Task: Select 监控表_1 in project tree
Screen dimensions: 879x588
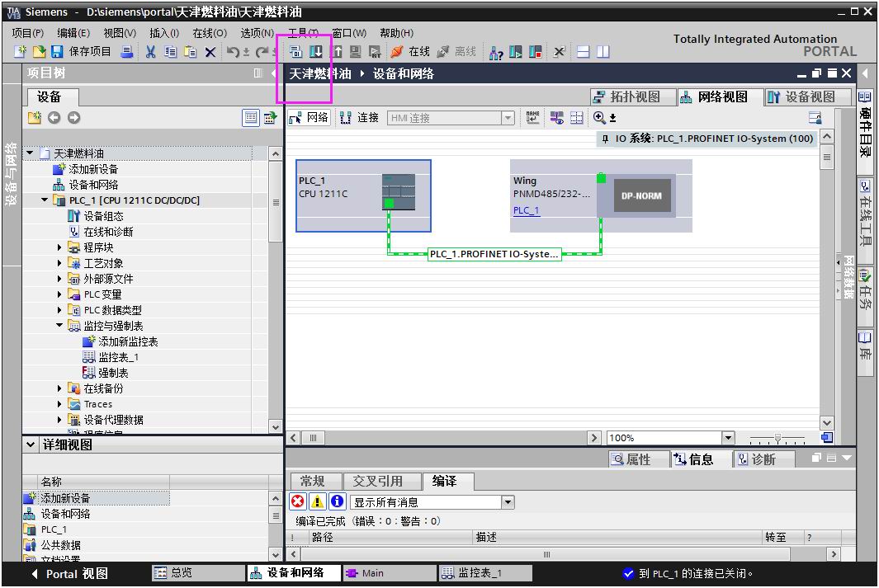Action: click(x=118, y=357)
